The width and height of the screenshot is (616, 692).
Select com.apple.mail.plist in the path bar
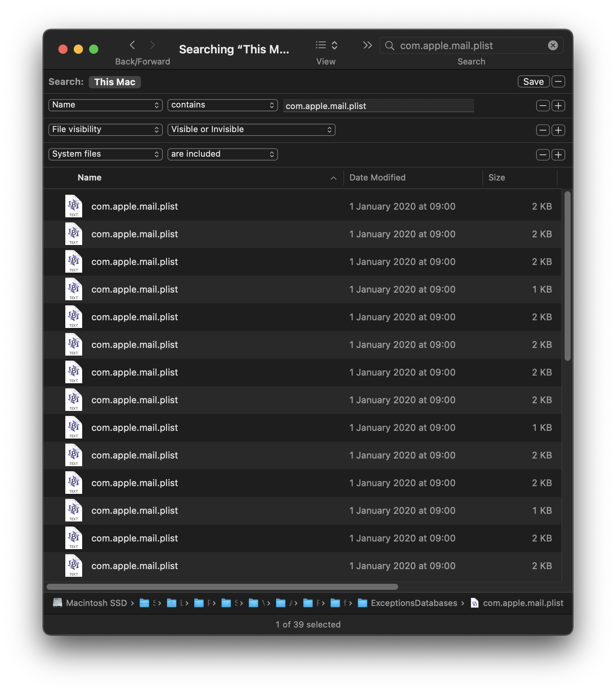(517, 603)
